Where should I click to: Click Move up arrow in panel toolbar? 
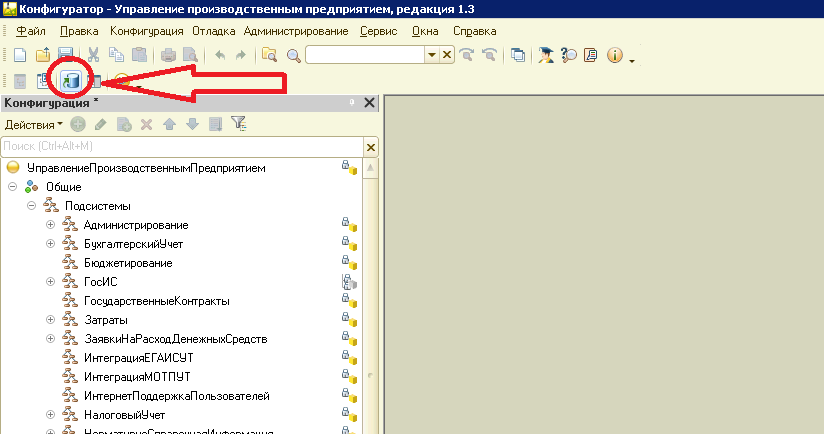169,125
